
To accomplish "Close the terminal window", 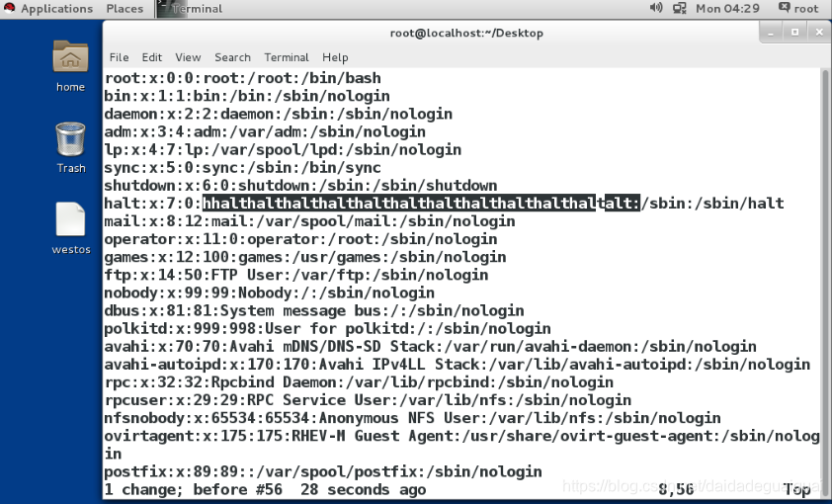I will click(x=819, y=33).
